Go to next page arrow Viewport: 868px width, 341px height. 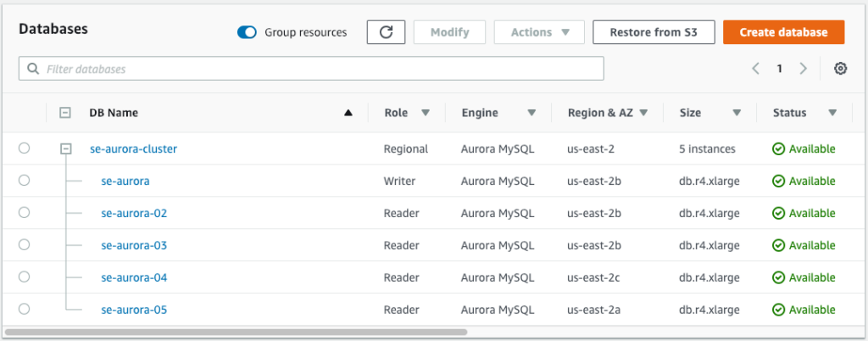(803, 69)
